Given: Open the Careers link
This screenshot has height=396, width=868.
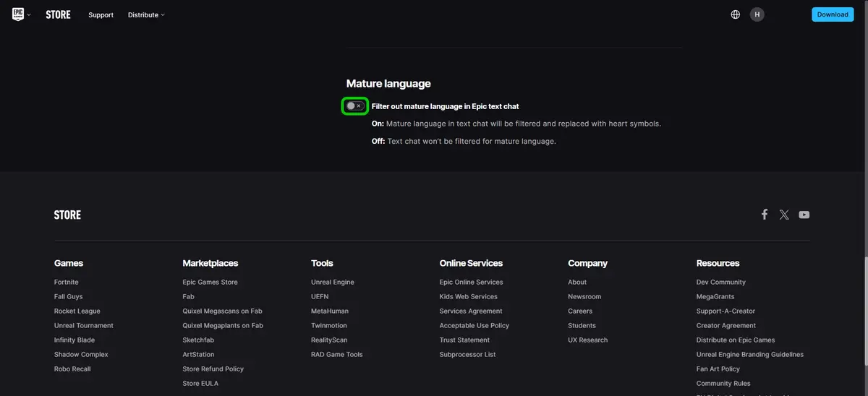Looking at the screenshot, I should [x=580, y=311].
